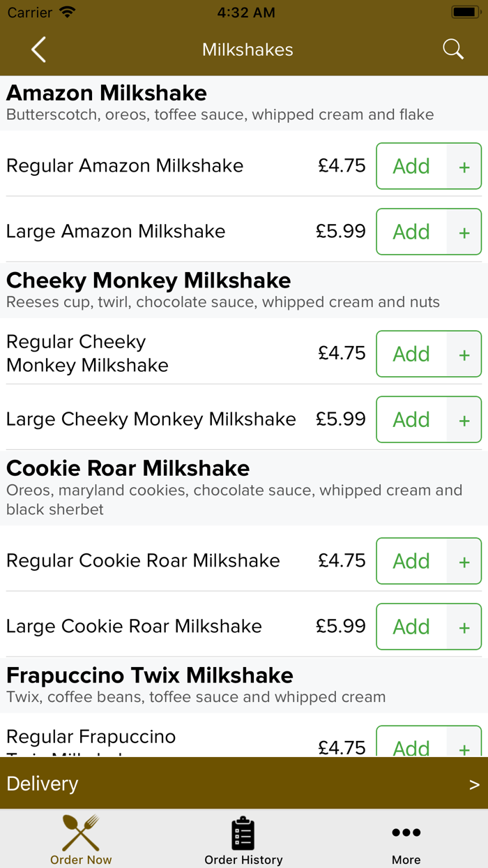Viewport: 488px width, 868px height.
Task: Add Large Cheeky Monkey Milkshake to order
Action: (x=411, y=419)
